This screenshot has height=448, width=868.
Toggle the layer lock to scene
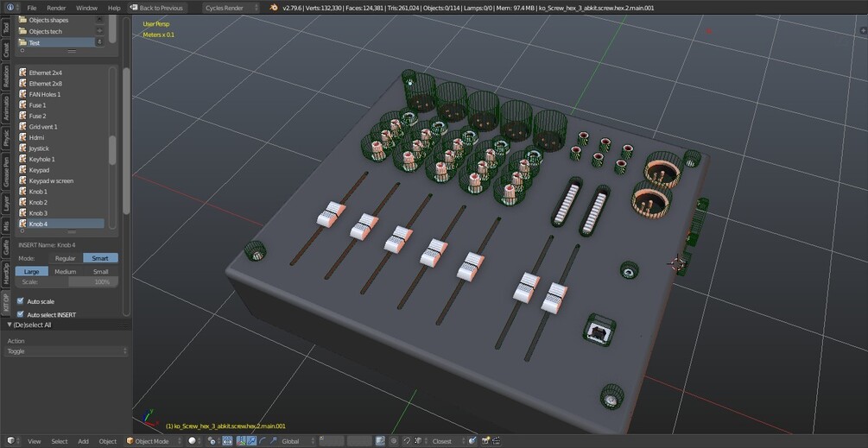pyautogui.click(x=380, y=441)
